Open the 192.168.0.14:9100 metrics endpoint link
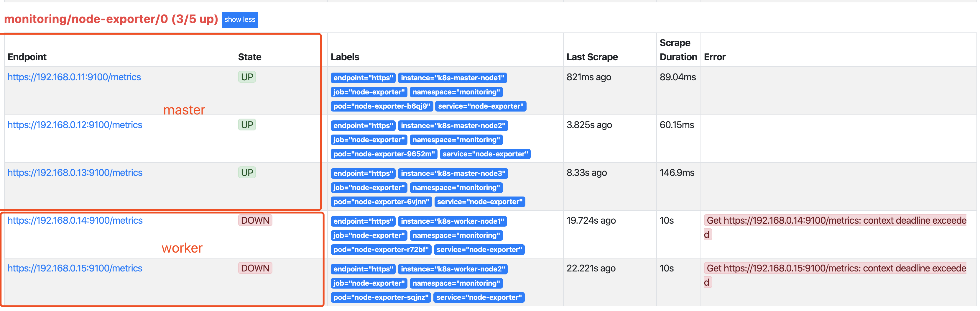 [75, 220]
